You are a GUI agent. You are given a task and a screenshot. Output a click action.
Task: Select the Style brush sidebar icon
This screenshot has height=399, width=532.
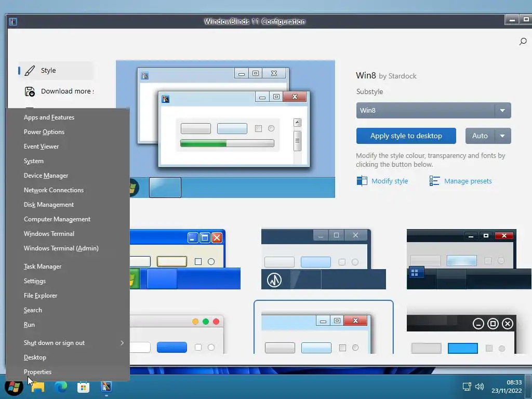[30, 71]
